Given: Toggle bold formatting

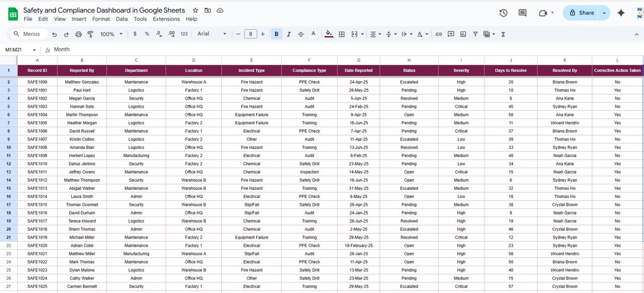Looking at the screenshot, I should click(276, 34).
